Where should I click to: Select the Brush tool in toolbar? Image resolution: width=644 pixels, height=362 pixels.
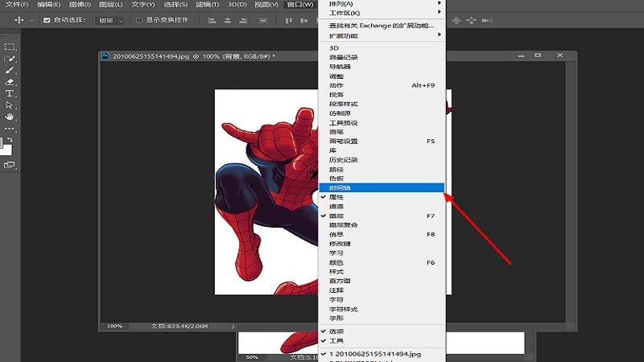(x=10, y=70)
